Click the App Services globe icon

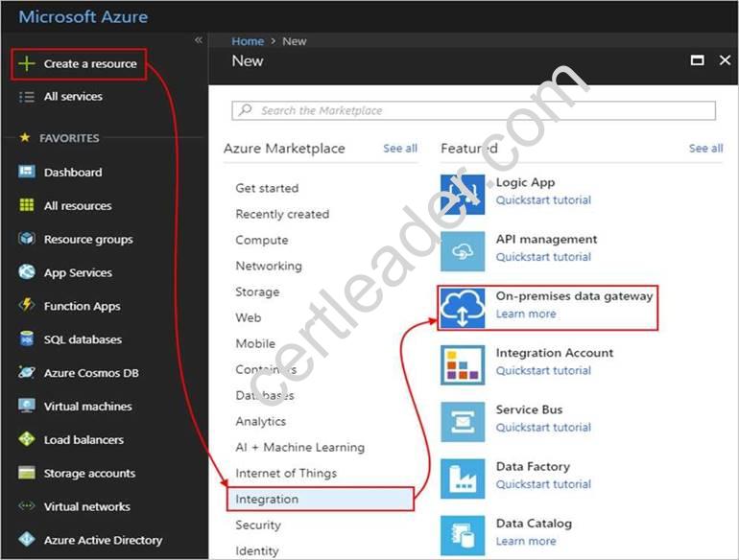point(27,271)
